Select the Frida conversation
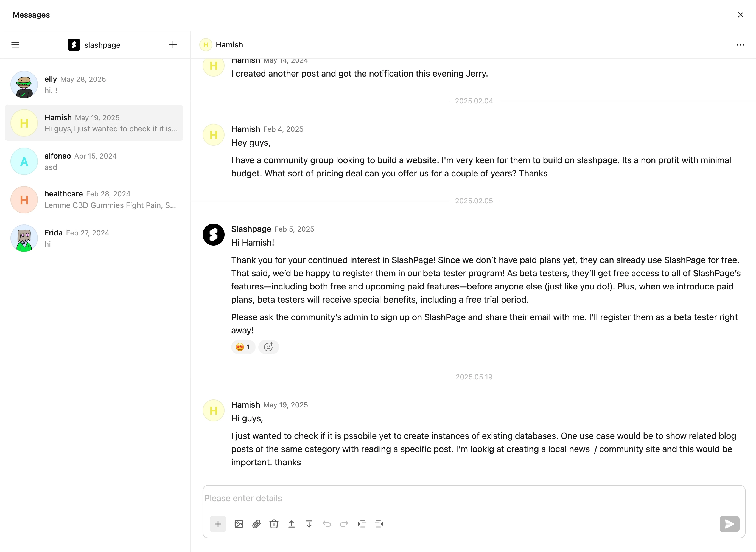This screenshot has width=756, height=552. 94,238
